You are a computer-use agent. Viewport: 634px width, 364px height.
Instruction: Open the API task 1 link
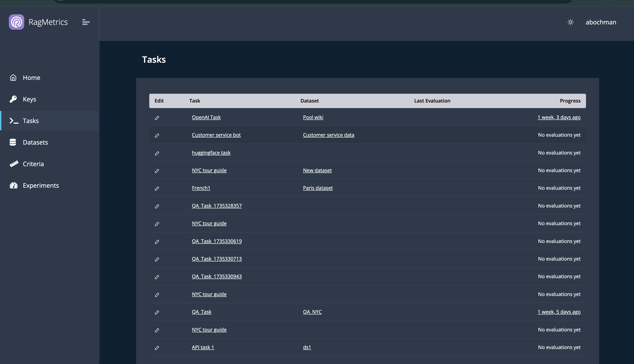[203, 347]
